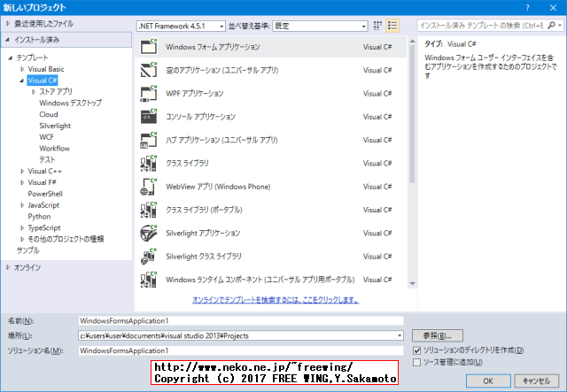
Task: Select the WPF アプリケーション template name
Action: tap(195, 93)
